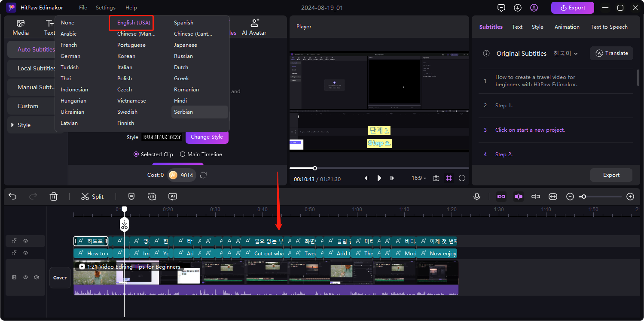644x321 pixels.
Task: Click the Cover button on video track
Action: tap(60, 278)
